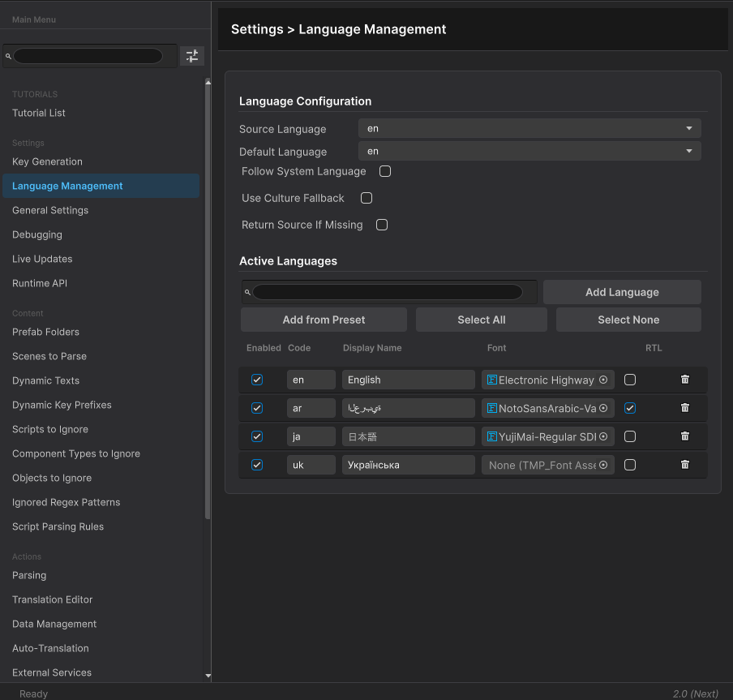733x700 pixels.
Task: Toggle RTL for the Arabic language
Action: tap(630, 408)
